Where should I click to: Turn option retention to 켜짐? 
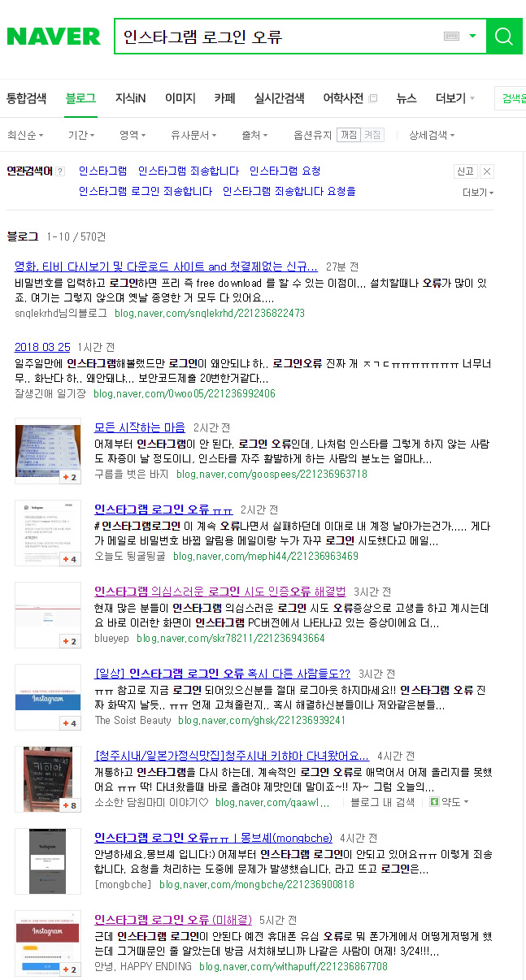pos(372,135)
